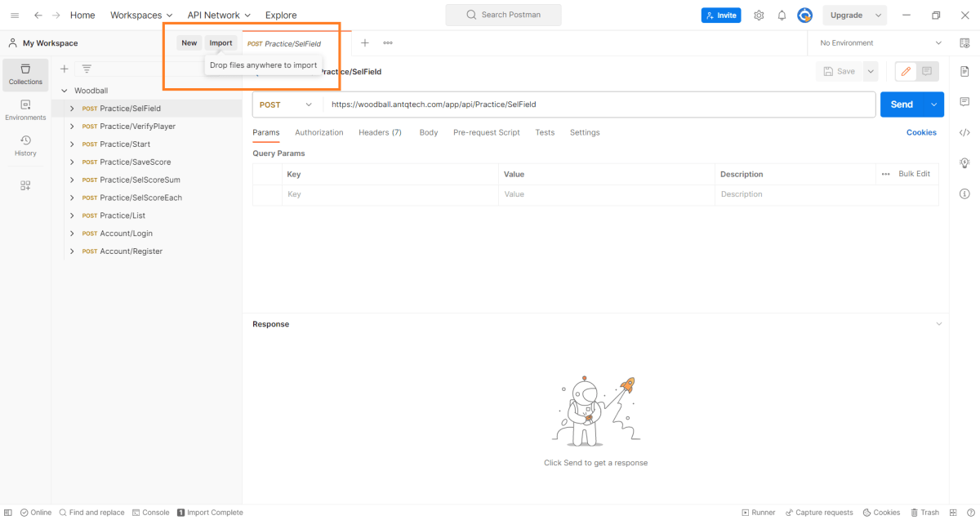
Task: Switch to edit mode pencil icon
Action: 906,72
